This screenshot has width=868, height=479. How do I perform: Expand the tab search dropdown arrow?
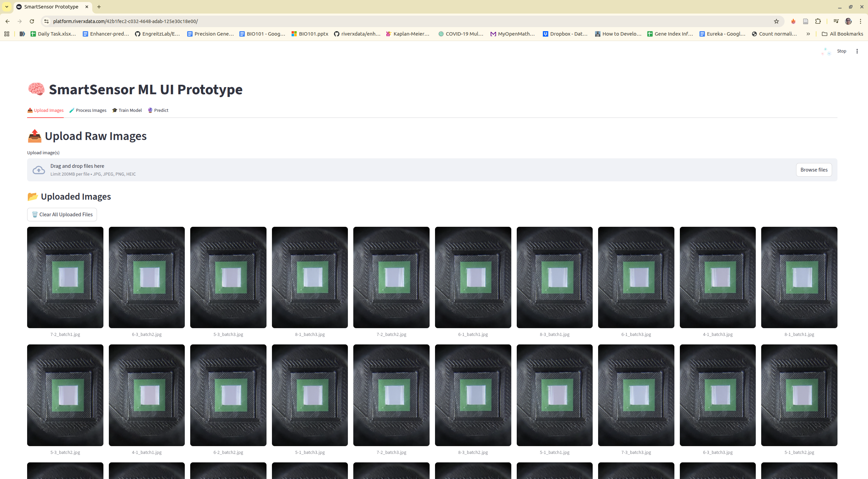pyautogui.click(x=7, y=7)
